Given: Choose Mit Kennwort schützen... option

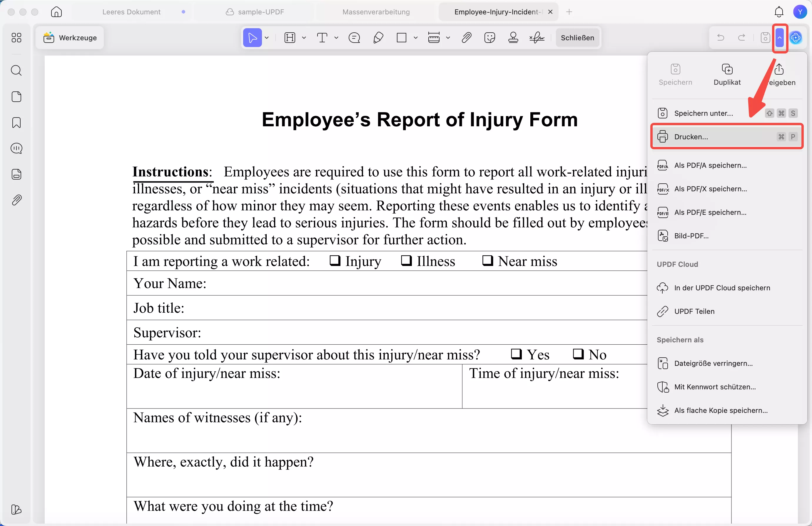Looking at the screenshot, I should tap(715, 387).
